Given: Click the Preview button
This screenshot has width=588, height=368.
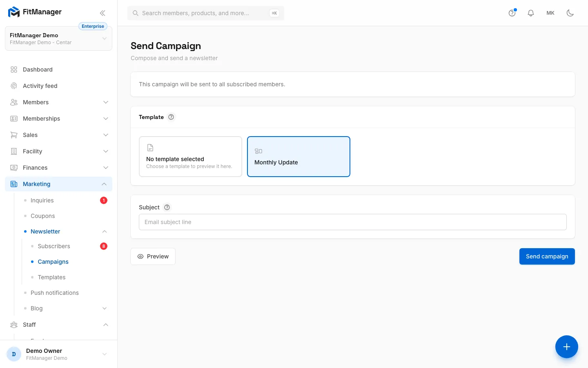Looking at the screenshot, I should point(153,256).
